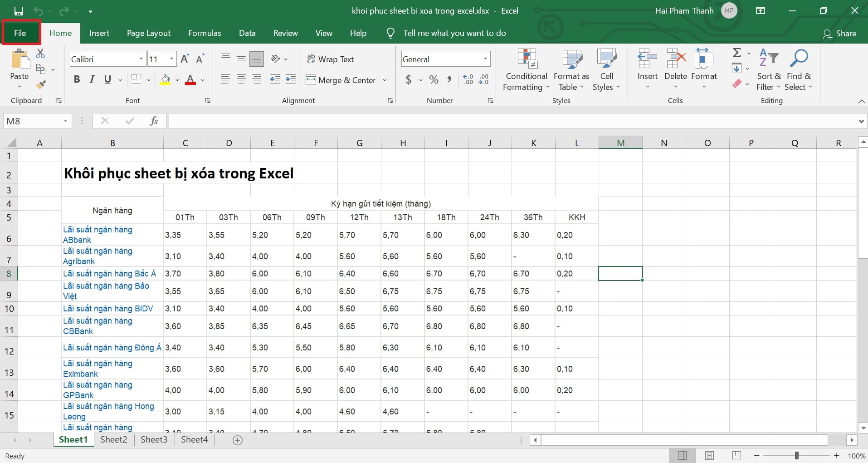Viewport: 868px width, 463px height.
Task: Click the Save icon in title bar
Action: click(19, 11)
